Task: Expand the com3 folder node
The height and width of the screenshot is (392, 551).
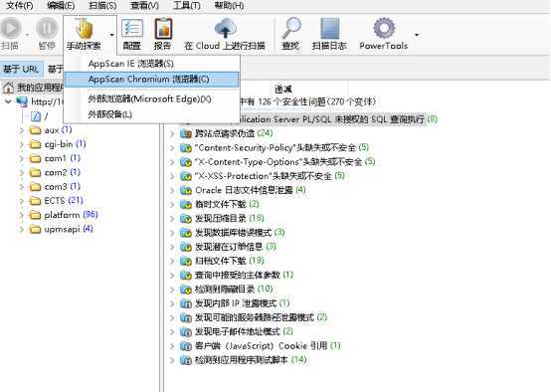Action: (x=22, y=187)
